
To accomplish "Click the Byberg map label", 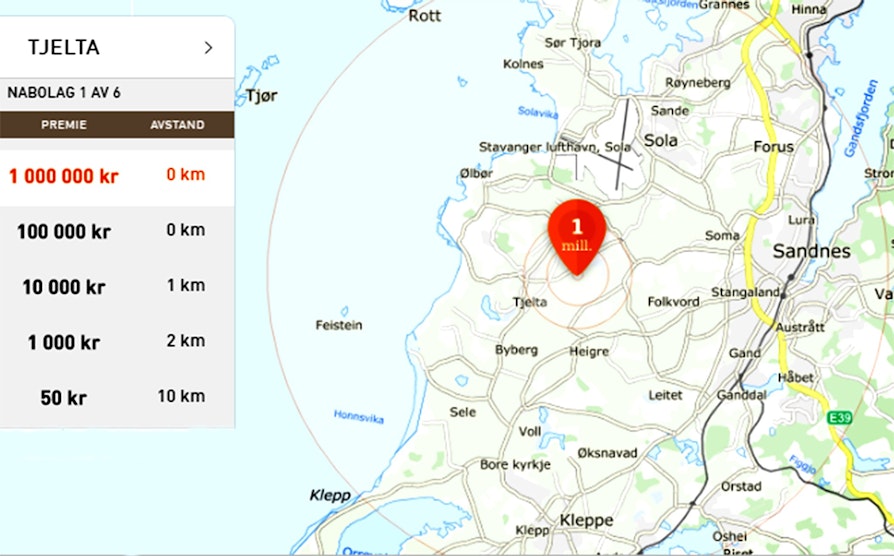I will 516,350.
